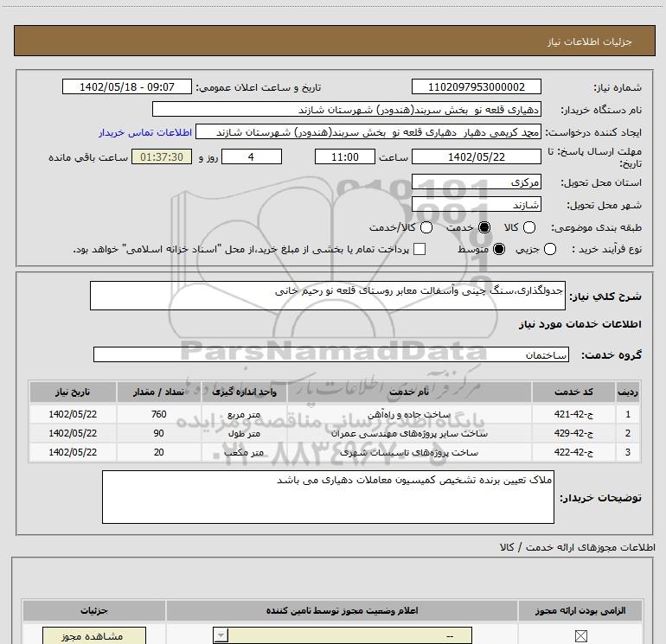
Task: Click column header تاریخ نیاز
Action: pyautogui.click(x=73, y=392)
